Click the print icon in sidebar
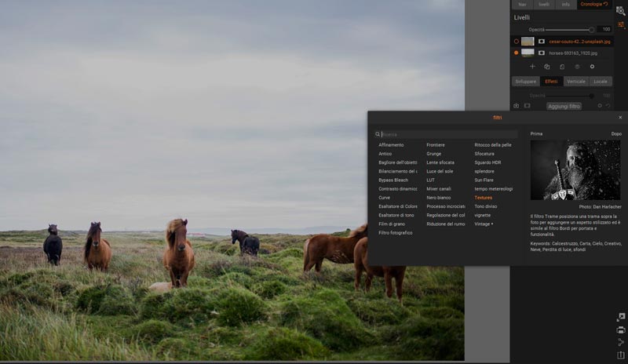628x364 pixels. pyautogui.click(x=621, y=330)
